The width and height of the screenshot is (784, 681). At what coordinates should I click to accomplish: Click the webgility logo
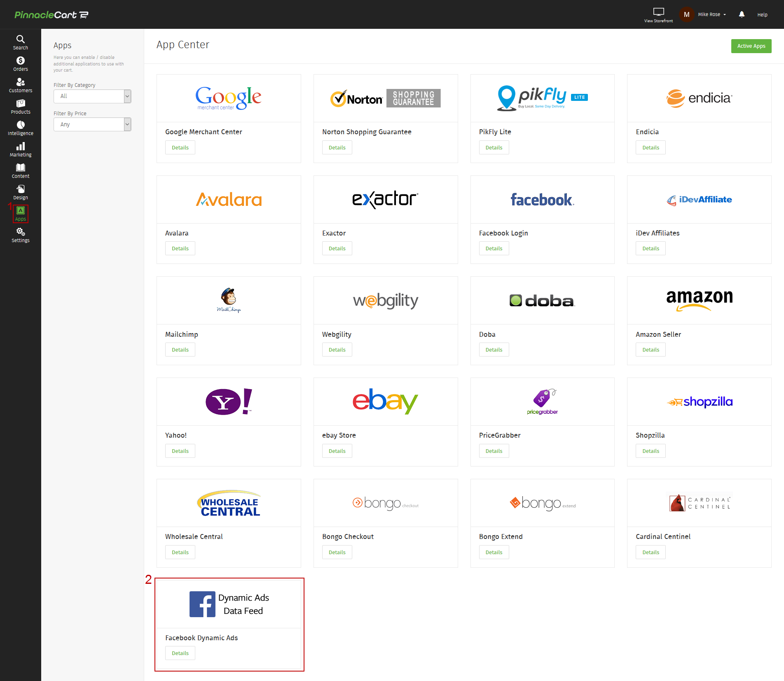(385, 301)
